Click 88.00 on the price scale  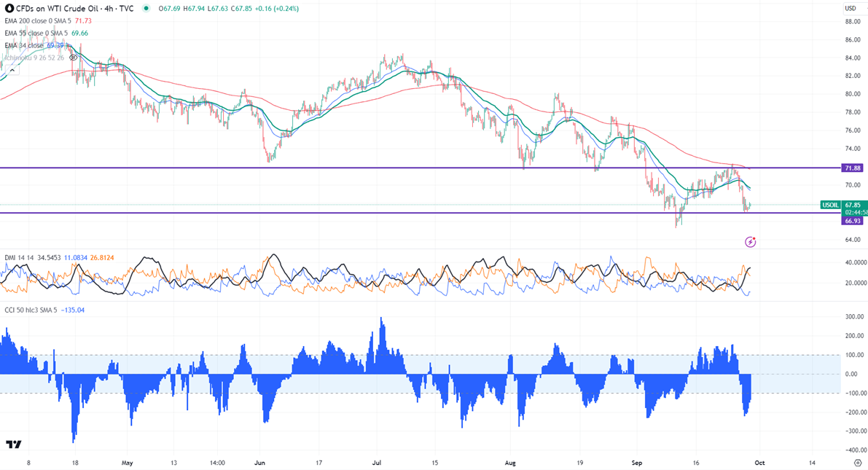853,22
